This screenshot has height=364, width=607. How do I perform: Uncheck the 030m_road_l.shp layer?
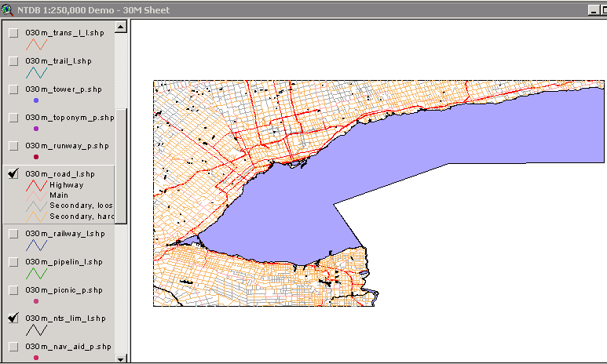coord(13,174)
